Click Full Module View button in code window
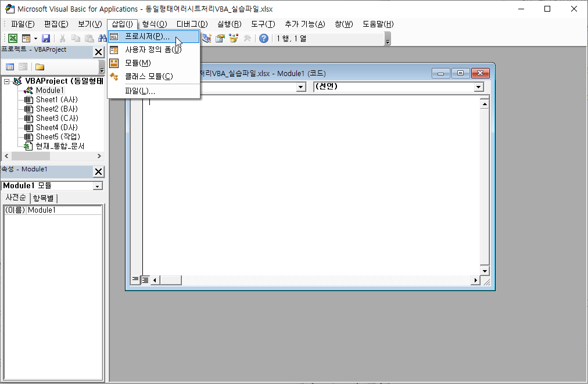The image size is (588, 384). (145, 280)
